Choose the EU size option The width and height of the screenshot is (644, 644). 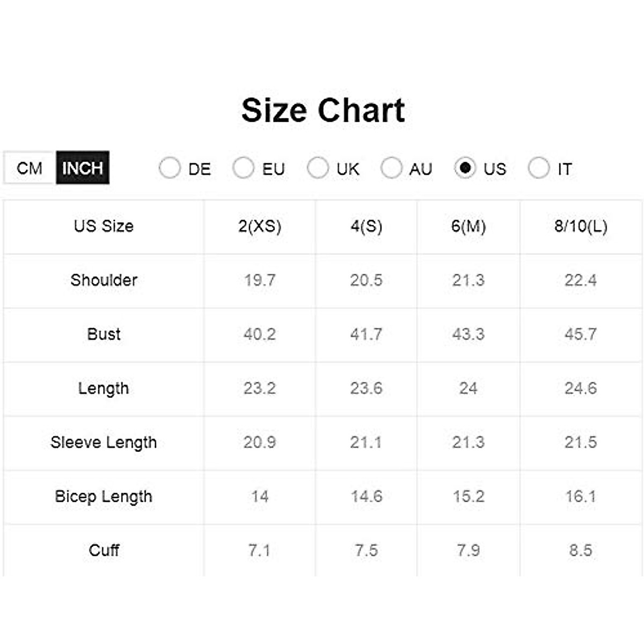click(243, 168)
